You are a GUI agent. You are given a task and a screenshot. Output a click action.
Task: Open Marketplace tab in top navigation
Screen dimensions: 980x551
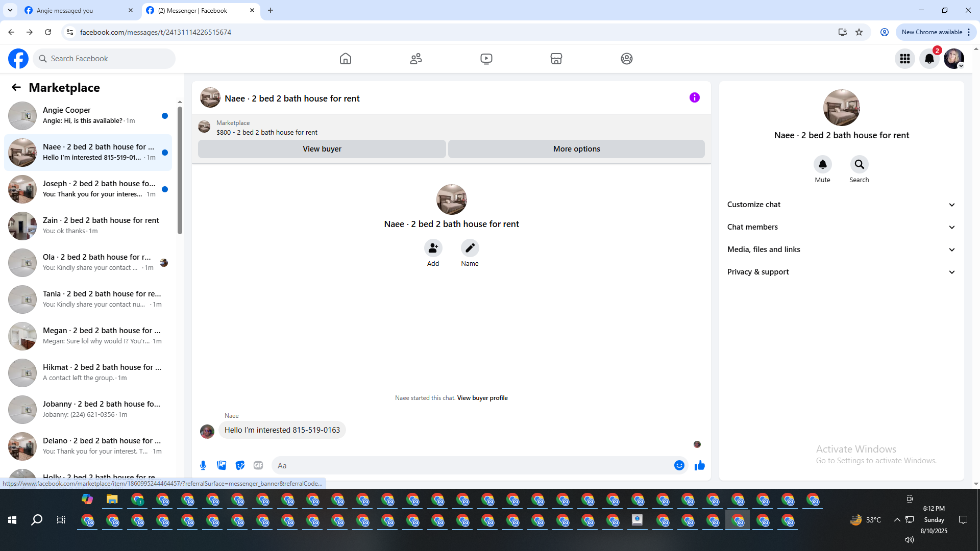point(556,59)
